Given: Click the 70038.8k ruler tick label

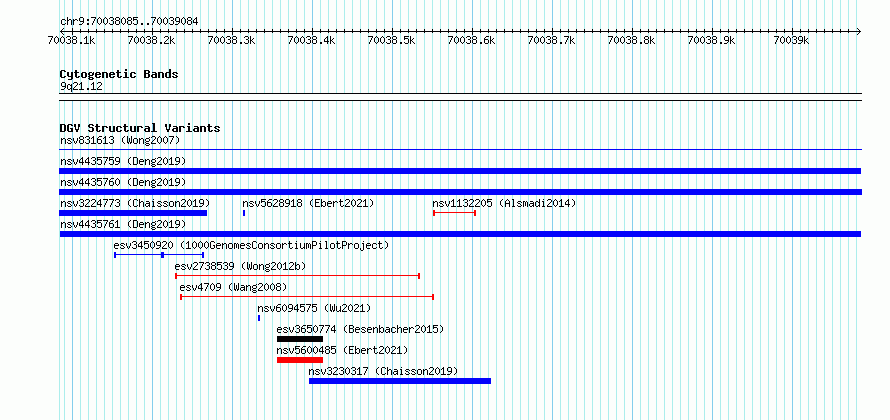Looking at the screenshot, I should (x=631, y=40).
